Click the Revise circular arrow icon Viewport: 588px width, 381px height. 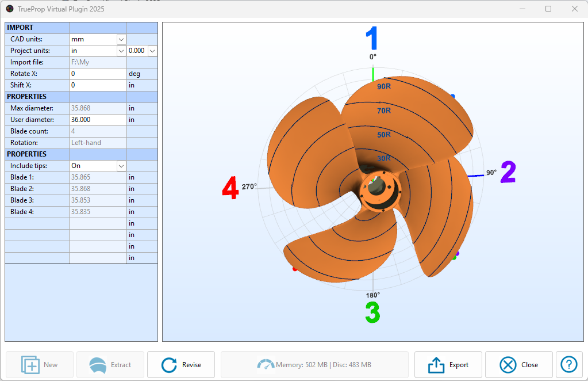[x=169, y=365]
